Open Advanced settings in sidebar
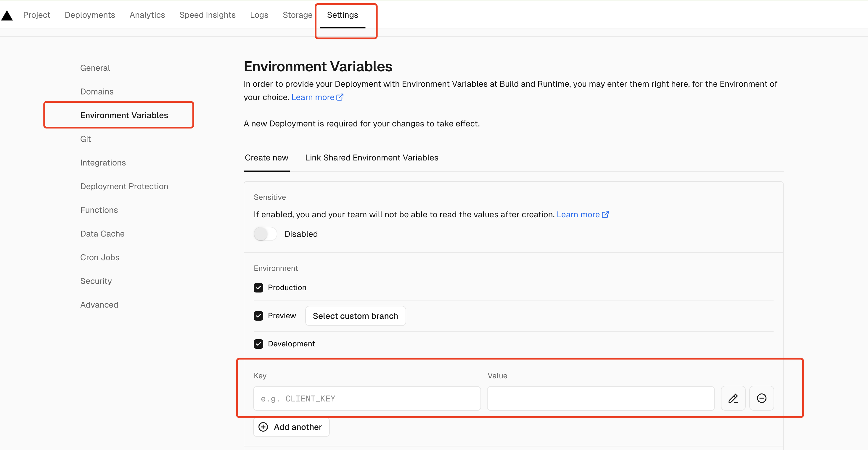The image size is (868, 450). coord(99,305)
